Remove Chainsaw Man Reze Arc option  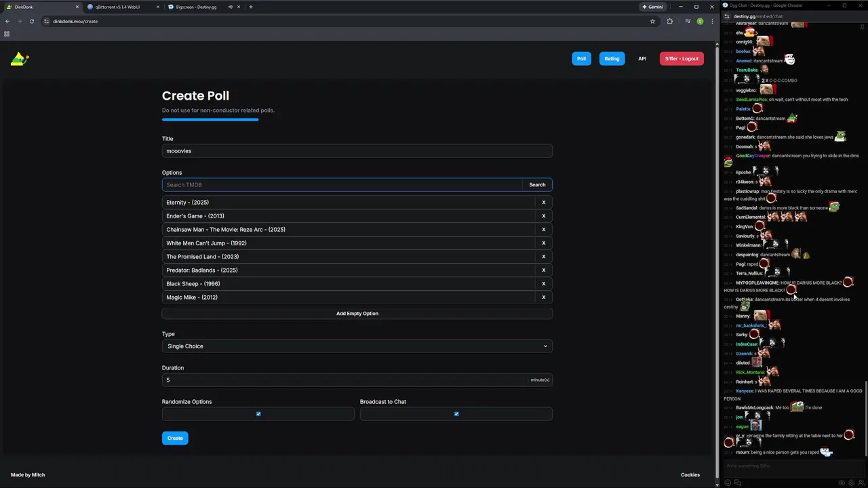coord(544,229)
